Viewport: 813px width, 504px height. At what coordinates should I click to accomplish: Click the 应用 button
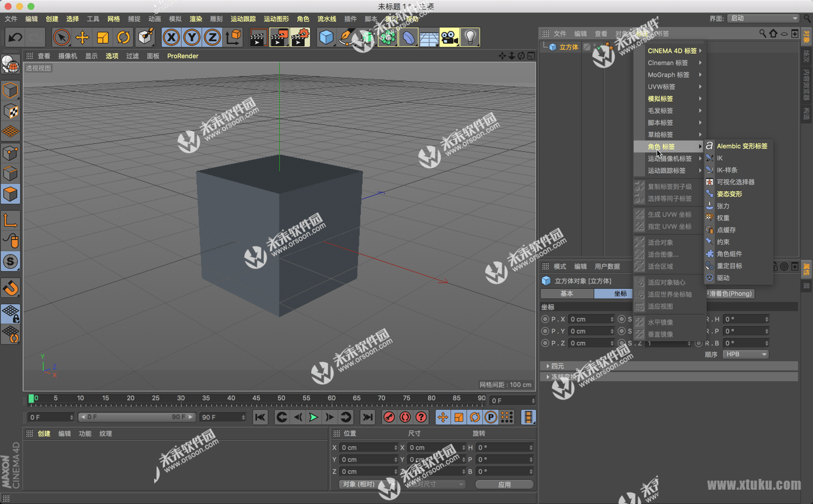tap(504, 485)
